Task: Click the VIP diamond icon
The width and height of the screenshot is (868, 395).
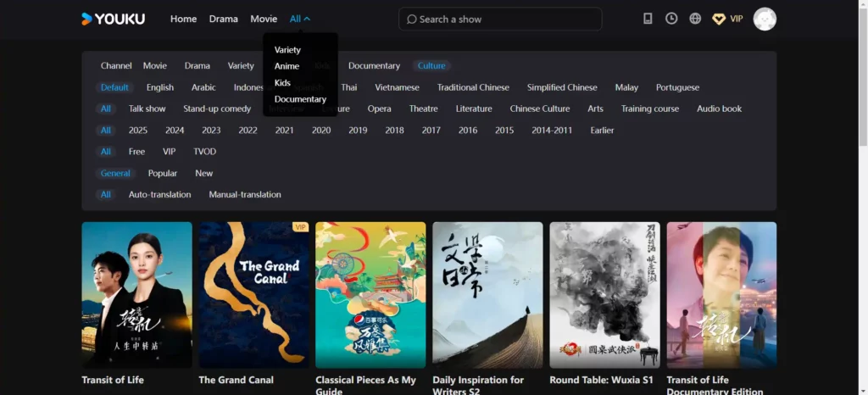Action: pyautogui.click(x=719, y=19)
